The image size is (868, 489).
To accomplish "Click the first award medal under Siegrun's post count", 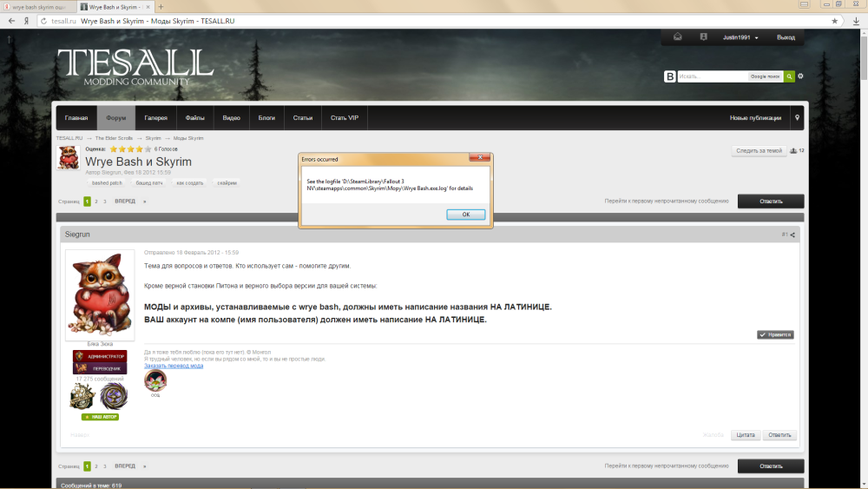I will [82, 397].
